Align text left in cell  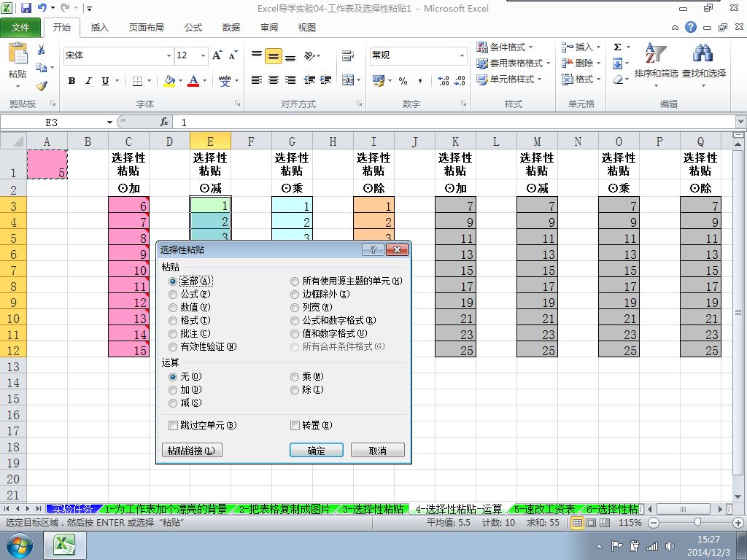(x=256, y=80)
